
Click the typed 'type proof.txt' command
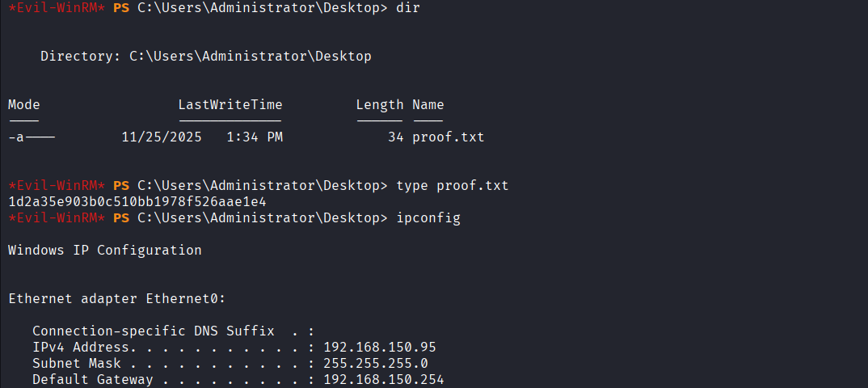452,185
